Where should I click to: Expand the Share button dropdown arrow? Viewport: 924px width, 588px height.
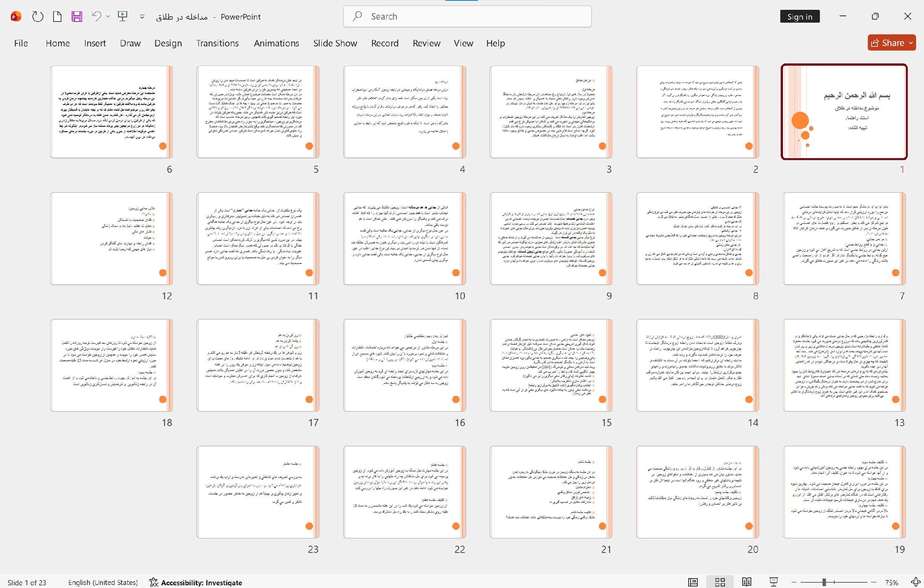tap(911, 43)
